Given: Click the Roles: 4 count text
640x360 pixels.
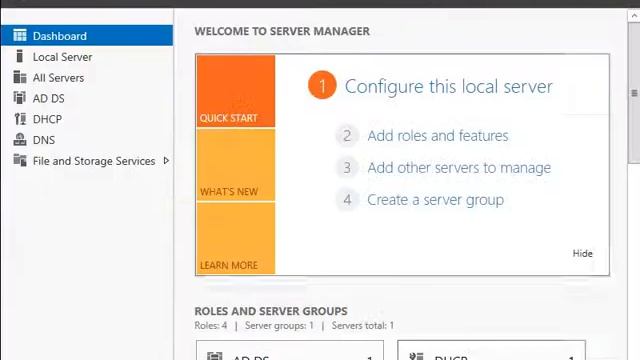Looking at the screenshot, I should pyautogui.click(x=211, y=325).
